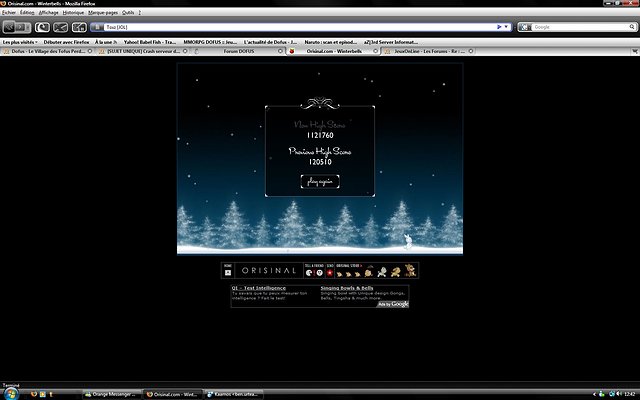This screenshot has height=400, width=640.
Task: Click the Tell a Friend icon
Action: tap(309, 272)
